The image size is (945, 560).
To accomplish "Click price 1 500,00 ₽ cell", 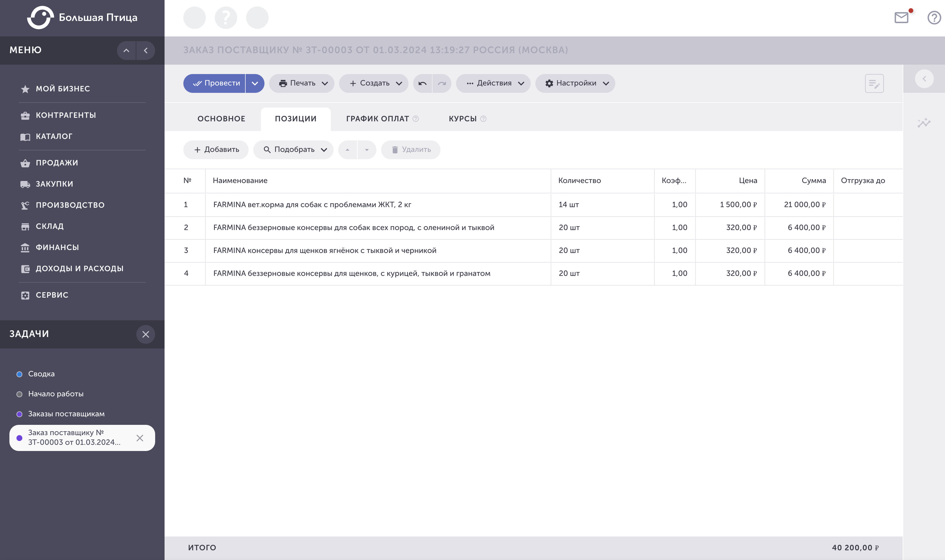I will click(x=730, y=205).
